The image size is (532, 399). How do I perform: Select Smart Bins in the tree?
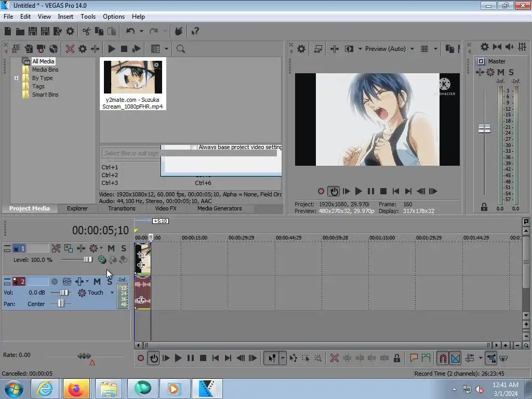45,95
